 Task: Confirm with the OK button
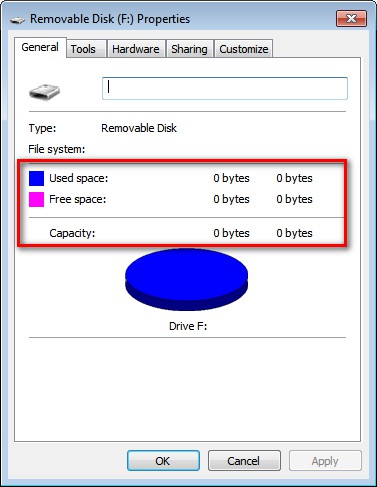[x=163, y=461]
